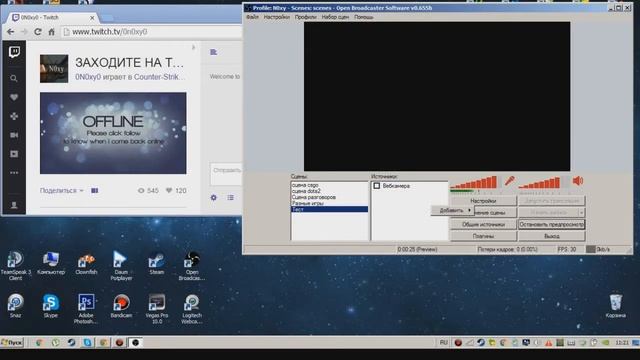Open the Компьютер desktop icon
This screenshot has width=640, height=360.
click(51, 263)
